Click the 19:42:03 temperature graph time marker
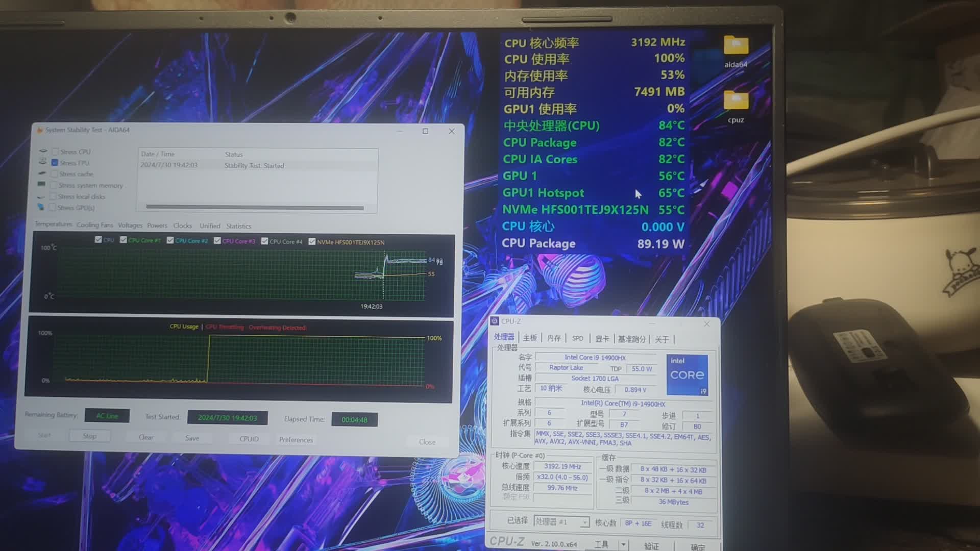980x551 pixels. pos(371,306)
